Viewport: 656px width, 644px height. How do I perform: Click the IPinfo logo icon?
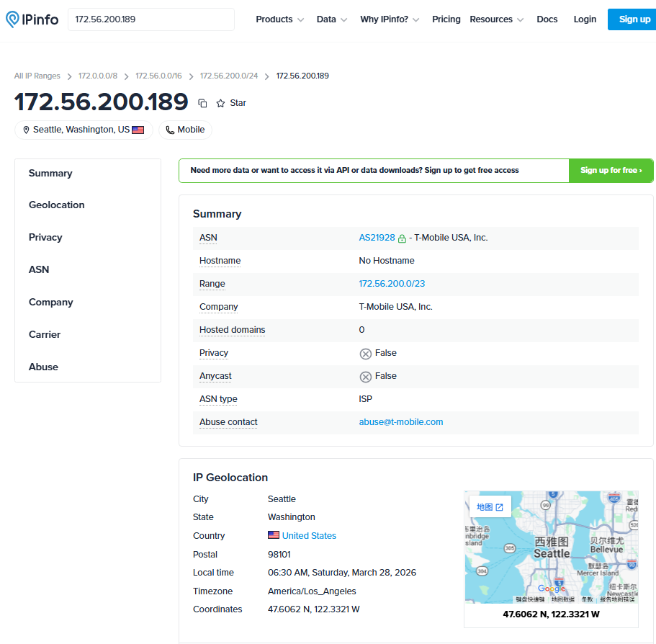tap(13, 19)
